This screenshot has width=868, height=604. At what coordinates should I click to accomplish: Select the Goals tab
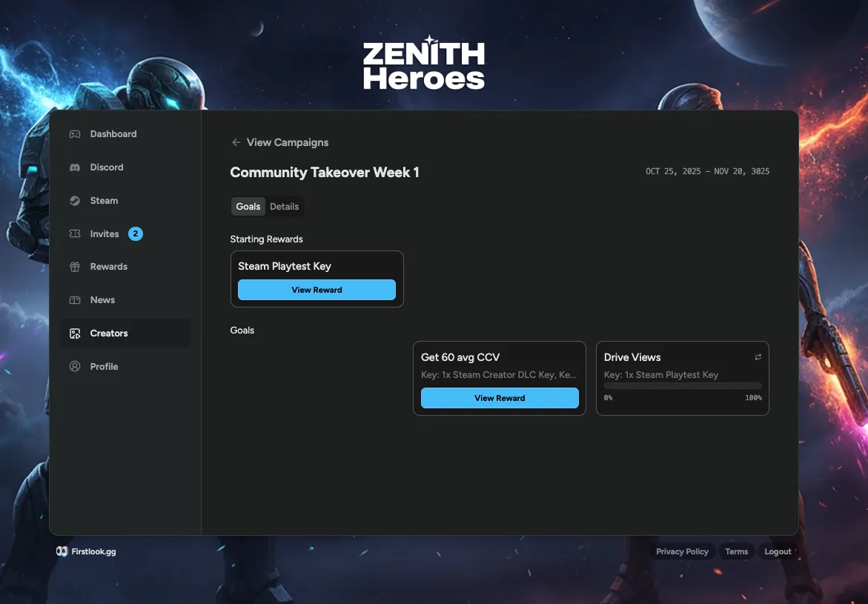(248, 206)
